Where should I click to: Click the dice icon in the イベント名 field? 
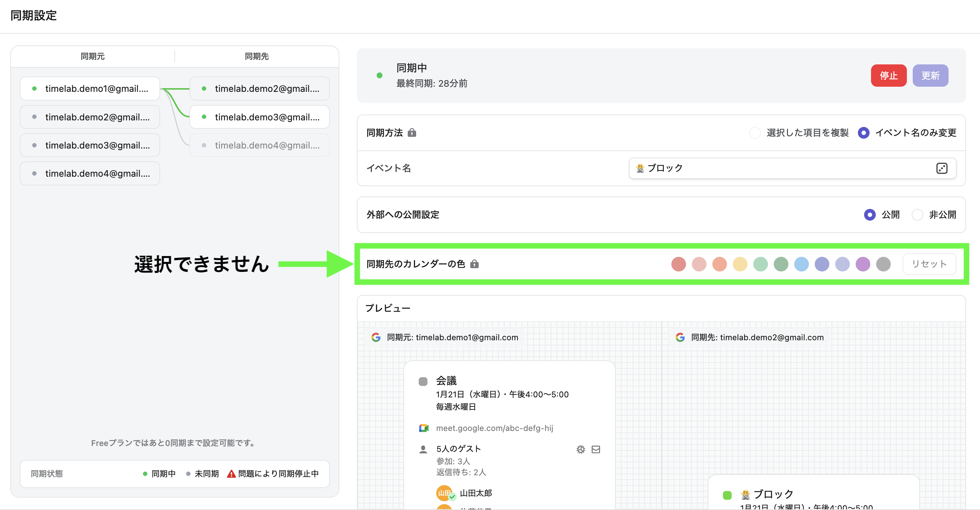(x=942, y=168)
